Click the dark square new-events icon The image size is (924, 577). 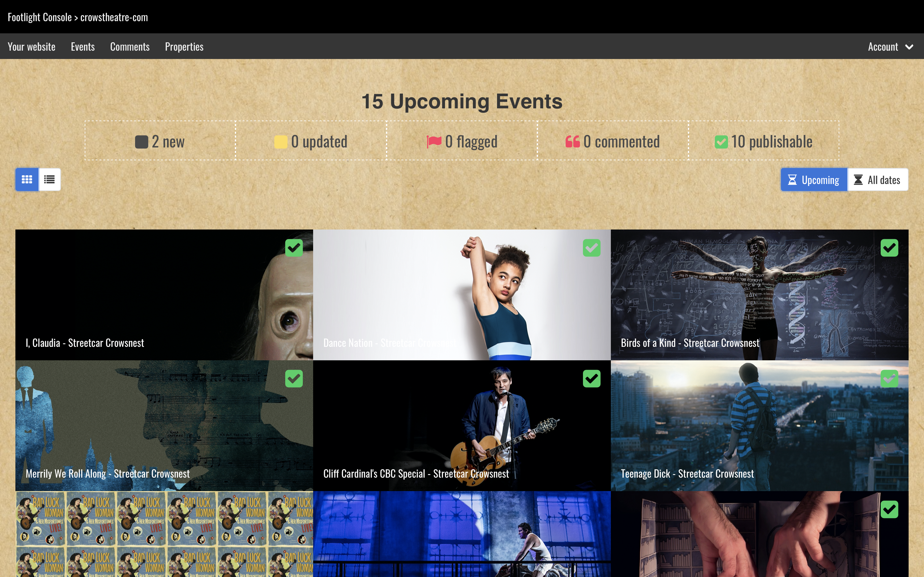141,142
